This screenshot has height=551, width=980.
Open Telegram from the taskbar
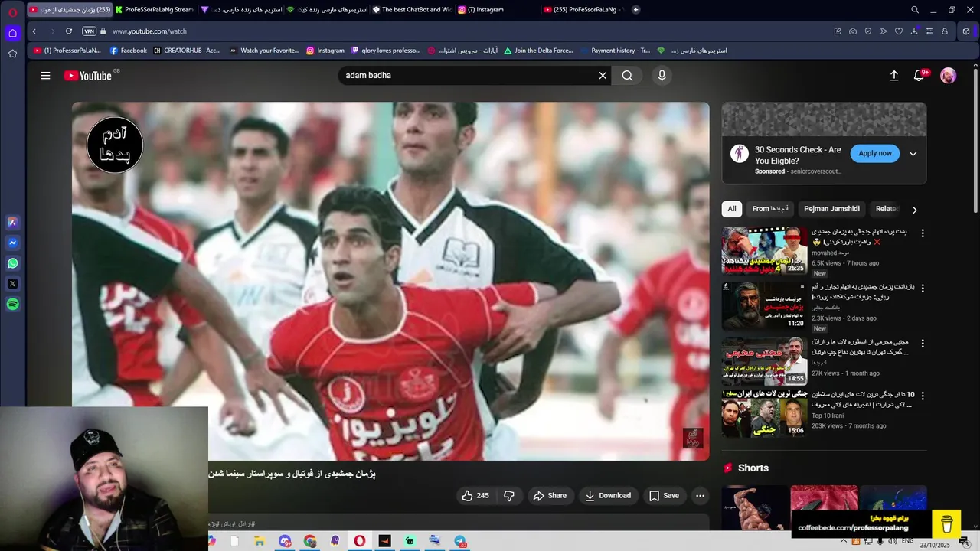(460, 541)
